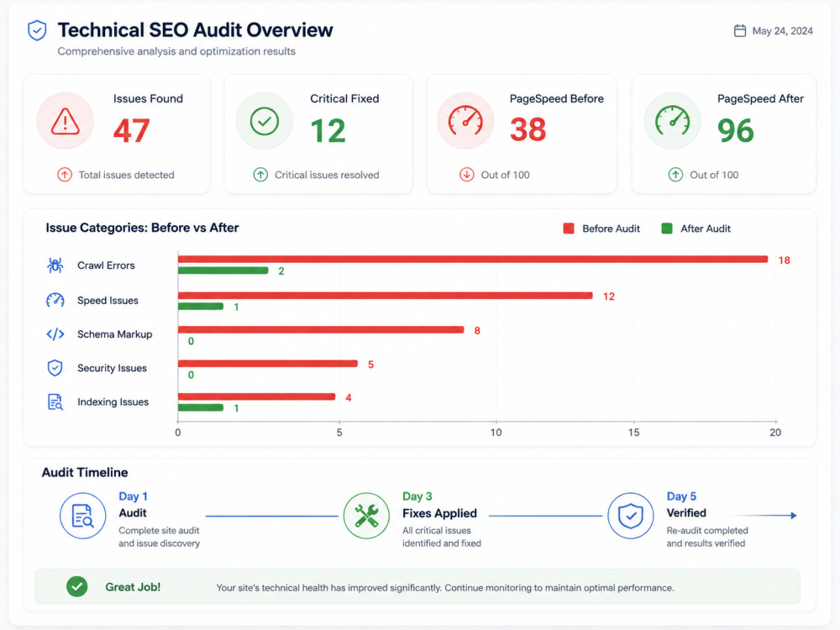Click the May 24, 2024 date text
This screenshot has height=630, width=840.
pyautogui.click(x=782, y=31)
